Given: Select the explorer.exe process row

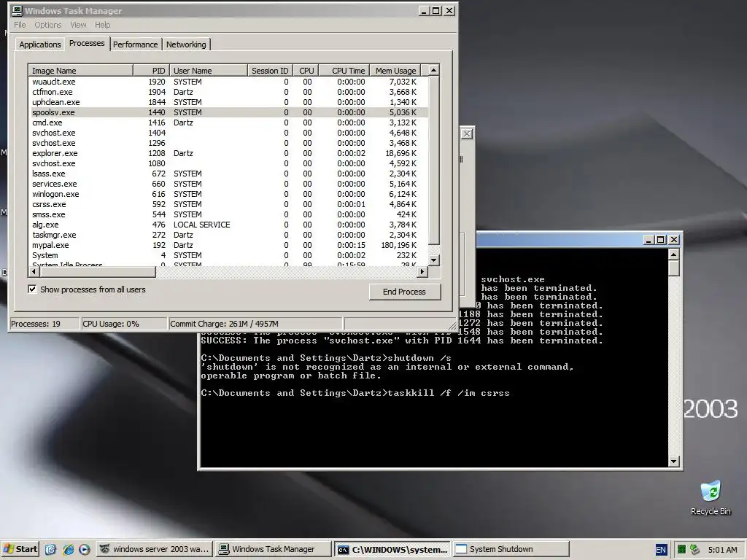Looking at the screenshot, I should (x=228, y=153).
